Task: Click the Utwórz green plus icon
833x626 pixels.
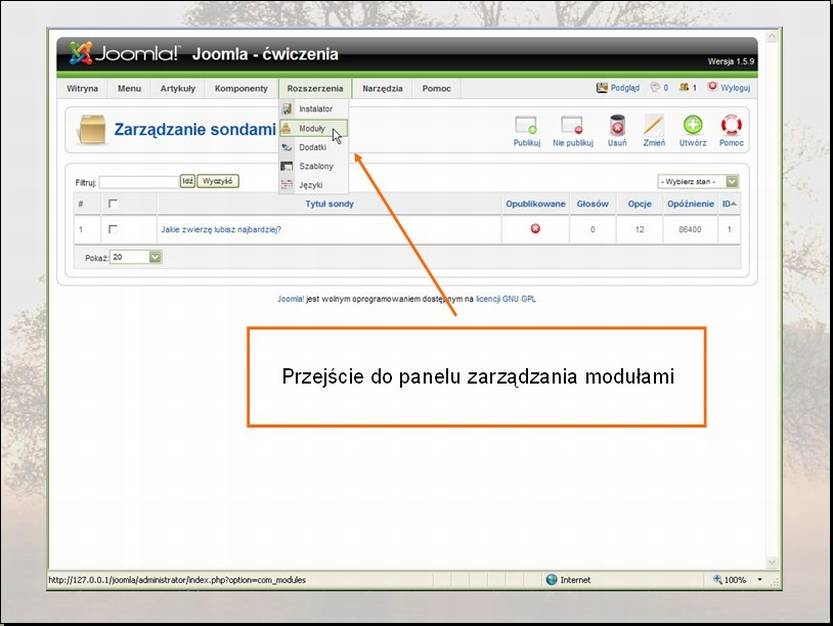Action: [x=693, y=125]
